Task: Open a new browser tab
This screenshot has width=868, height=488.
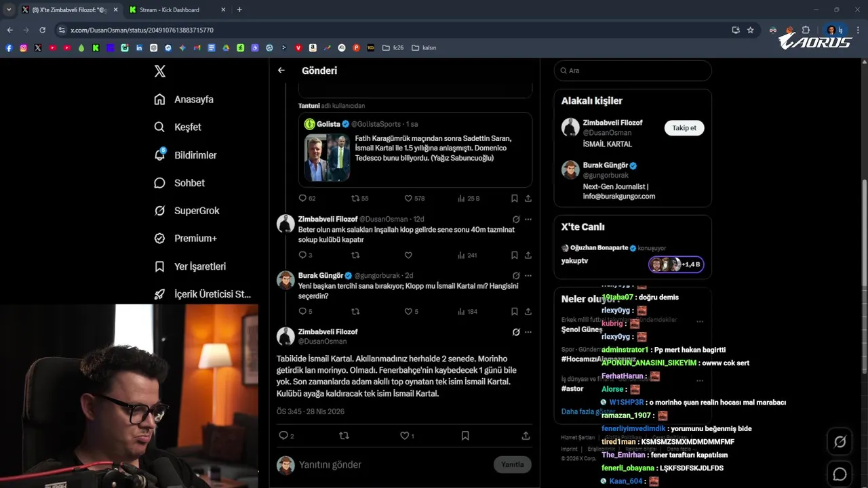Action: tap(239, 9)
